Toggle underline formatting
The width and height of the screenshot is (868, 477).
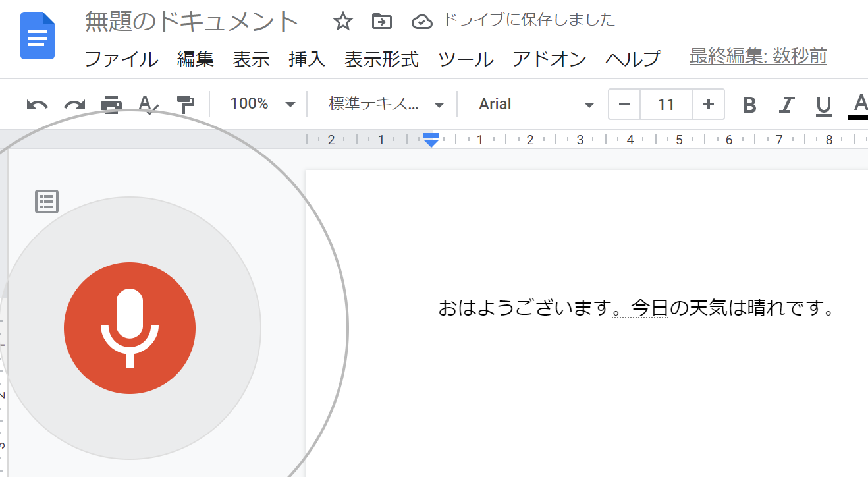(x=823, y=105)
